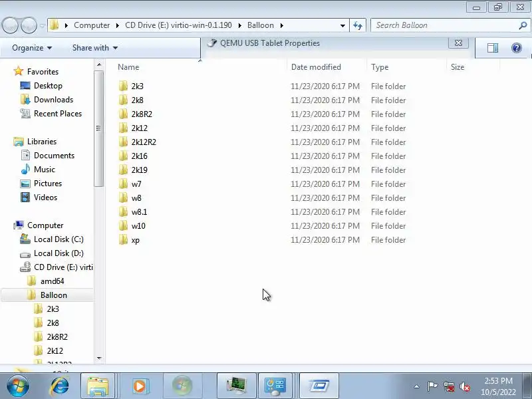The image size is (532, 399).
Task: Click the Forward navigation arrow
Action: point(29,25)
